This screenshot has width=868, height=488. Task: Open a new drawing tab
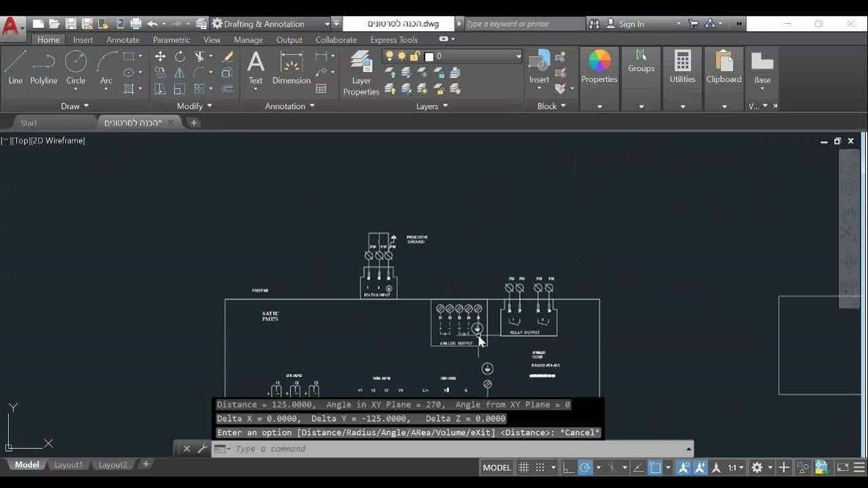pyautogui.click(x=193, y=123)
